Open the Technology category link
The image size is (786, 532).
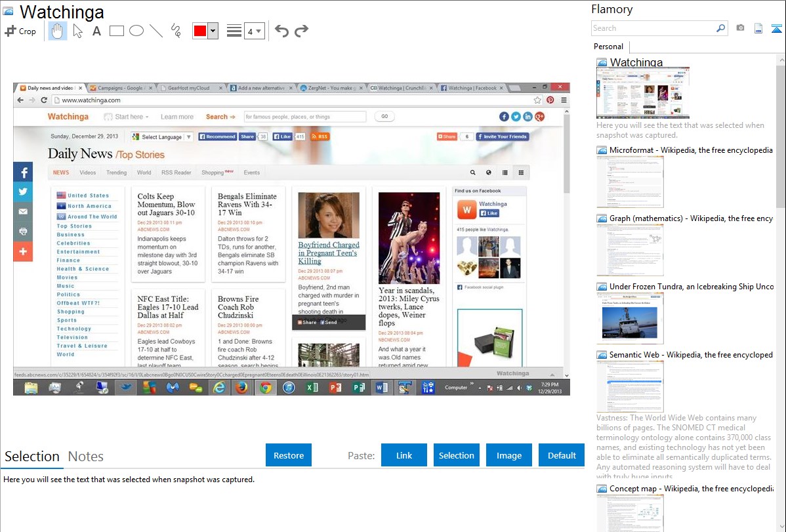click(x=74, y=329)
